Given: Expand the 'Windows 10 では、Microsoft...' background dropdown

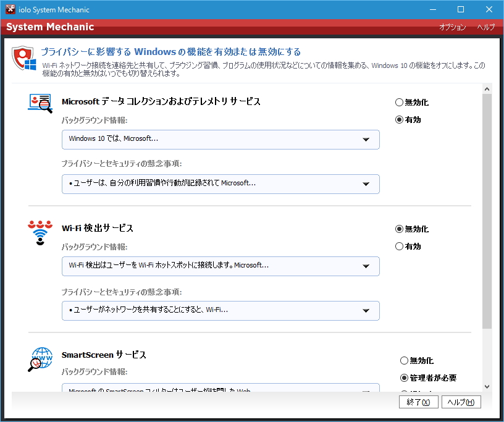Looking at the screenshot, I should [220, 140].
